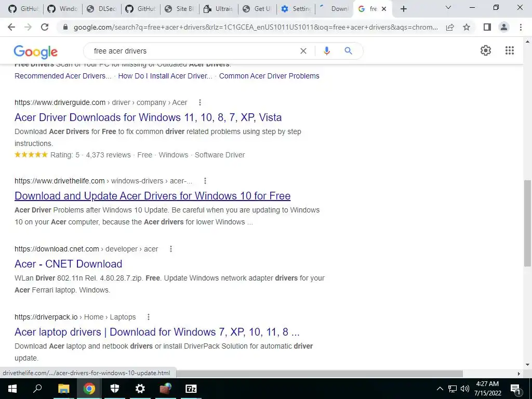
Task: Open Recommended Acer Drivers link
Action: [x=63, y=76]
